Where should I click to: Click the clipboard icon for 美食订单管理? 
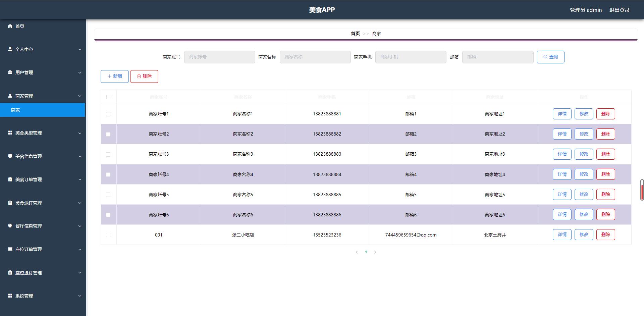[x=10, y=179]
